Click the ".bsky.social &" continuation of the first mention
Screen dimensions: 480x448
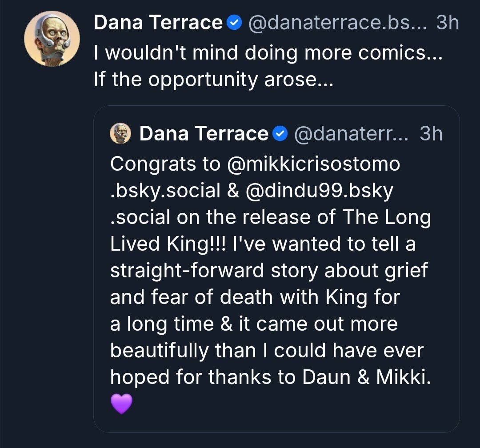click(175, 191)
